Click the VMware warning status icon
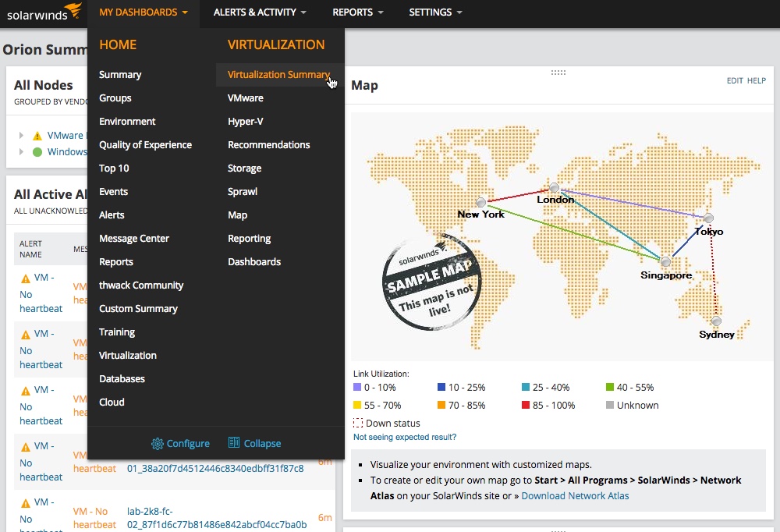Image resolution: width=780 pixels, height=532 pixels. (37, 136)
